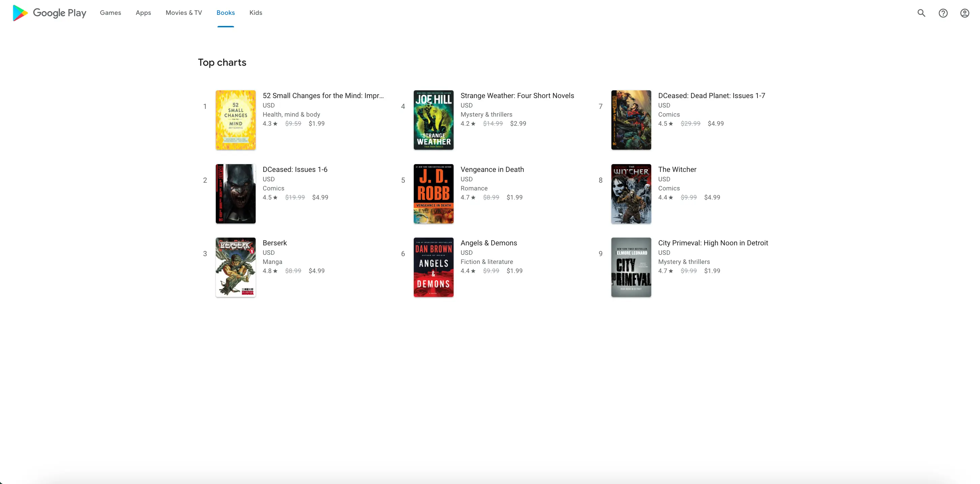The width and height of the screenshot is (980, 484).
Task: Open title '52 Small Changes for the Mind'
Action: point(323,95)
